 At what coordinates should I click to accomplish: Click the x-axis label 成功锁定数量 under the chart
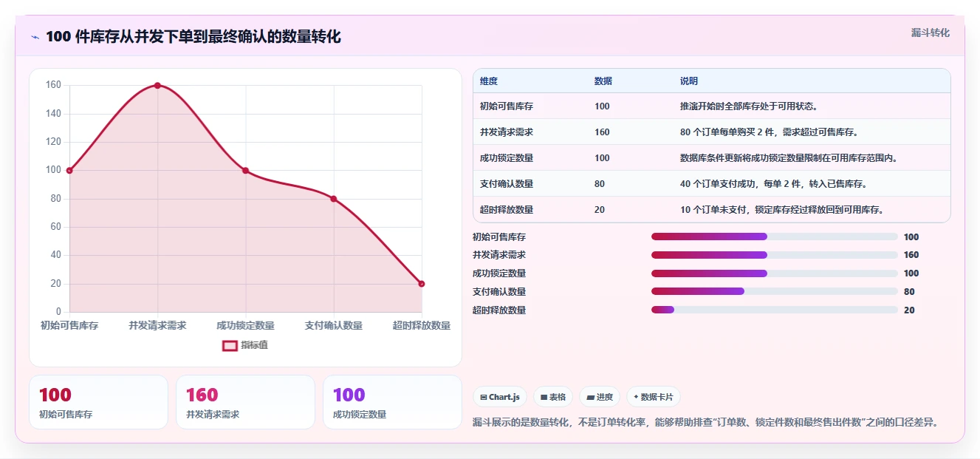point(245,325)
